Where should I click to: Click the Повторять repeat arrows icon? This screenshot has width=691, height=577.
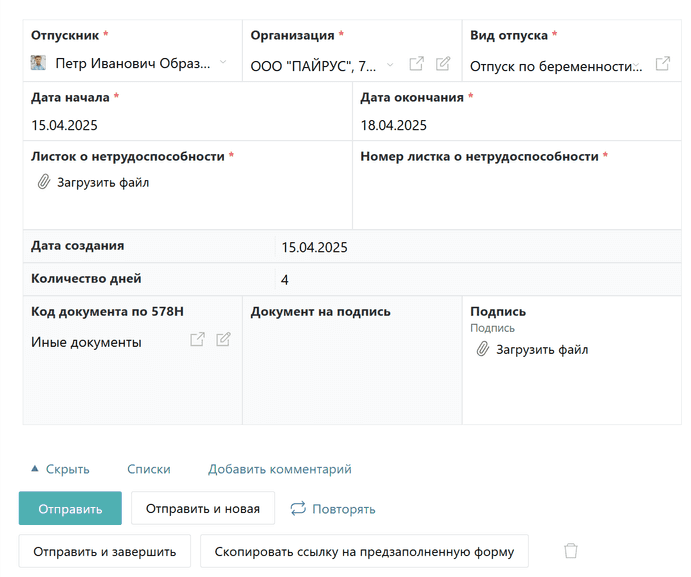point(298,508)
